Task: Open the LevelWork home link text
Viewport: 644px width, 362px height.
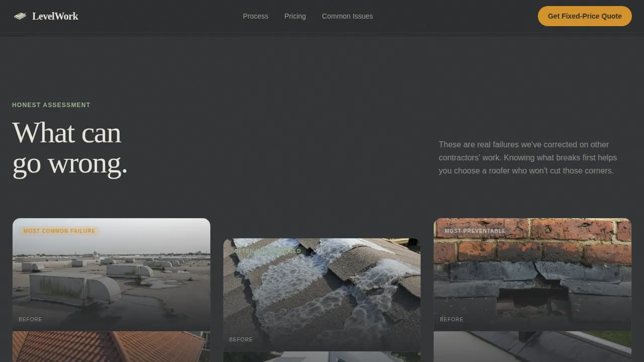Action: (x=55, y=16)
